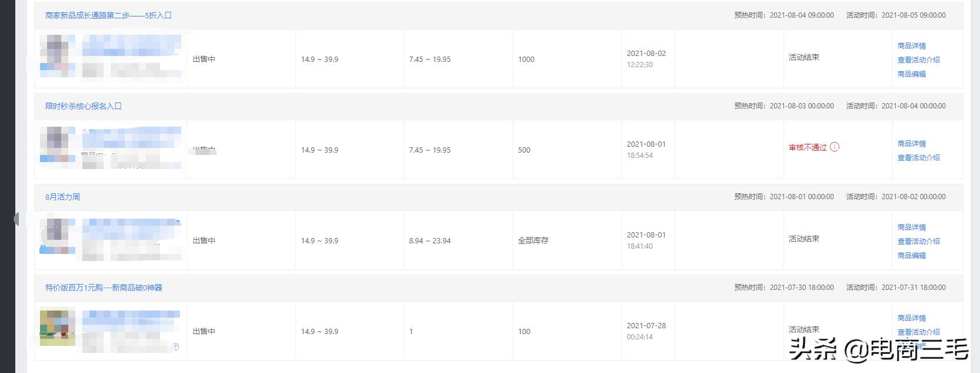Click the red info icon beside 审核不通过
Screen dimensions: 980x373
pos(835,147)
